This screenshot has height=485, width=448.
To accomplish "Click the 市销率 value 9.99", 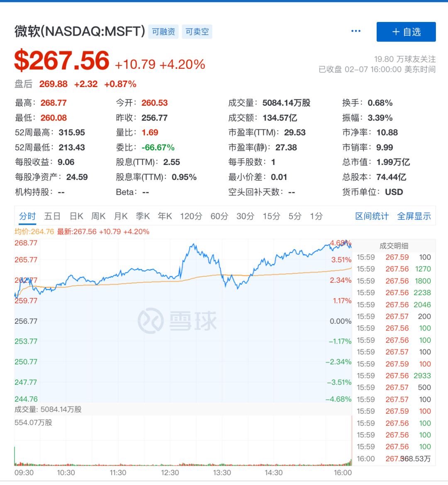I will [385, 148].
